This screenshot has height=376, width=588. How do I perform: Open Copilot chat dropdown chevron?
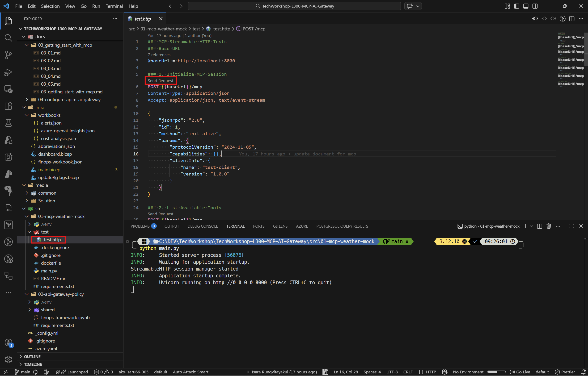(x=418, y=6)
